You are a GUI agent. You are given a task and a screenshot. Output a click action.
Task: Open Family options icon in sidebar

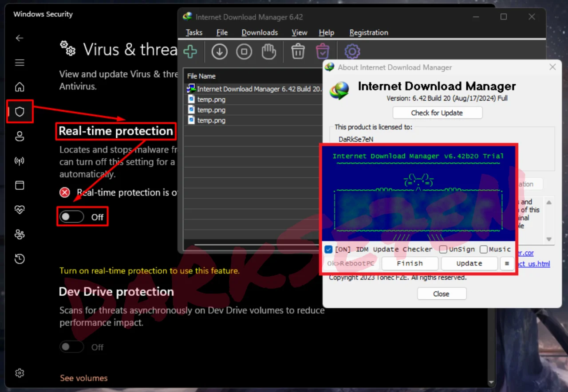(20, 234)
